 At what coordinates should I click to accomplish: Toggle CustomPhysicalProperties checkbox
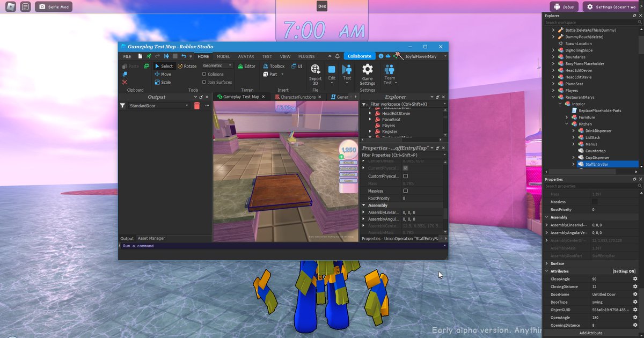click(405, 176)
